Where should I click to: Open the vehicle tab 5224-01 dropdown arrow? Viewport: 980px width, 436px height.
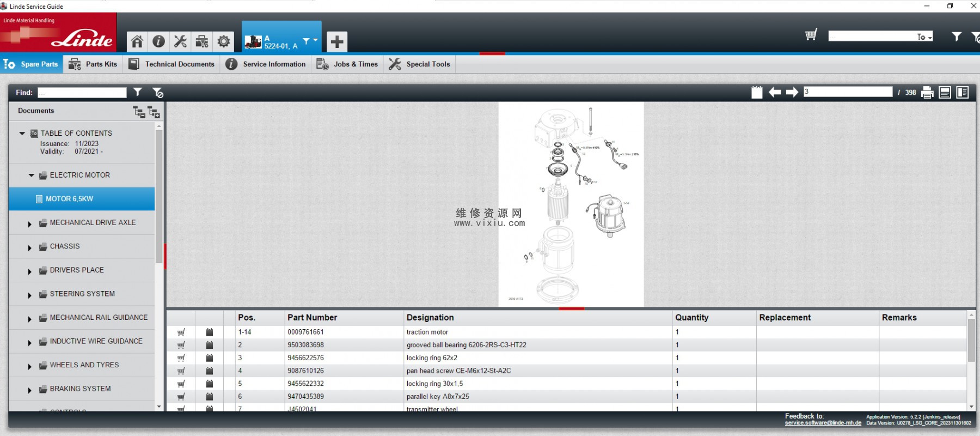pyautogui.click(x=315, y=40)
